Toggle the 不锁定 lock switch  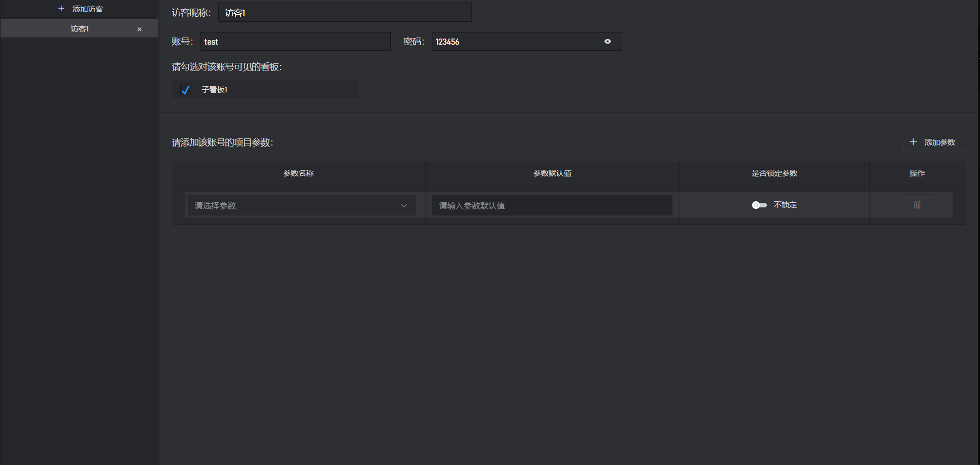point(759,205)
